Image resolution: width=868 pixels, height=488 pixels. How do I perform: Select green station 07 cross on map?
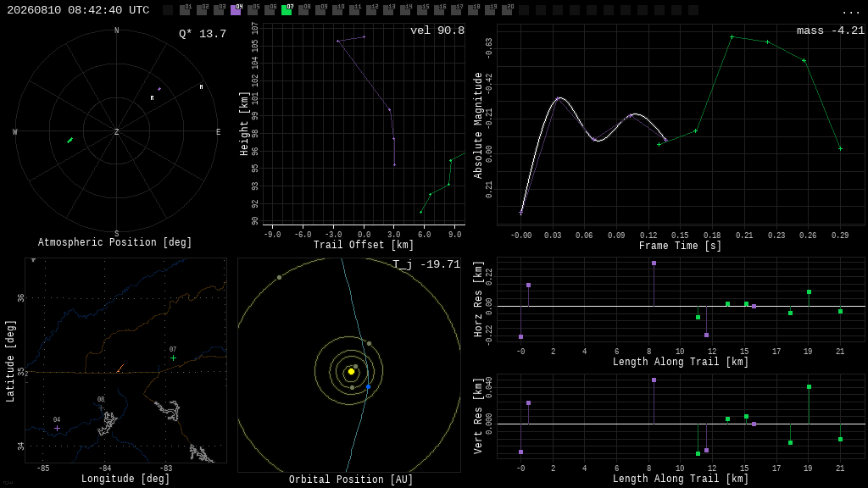[x=173, y=358]
